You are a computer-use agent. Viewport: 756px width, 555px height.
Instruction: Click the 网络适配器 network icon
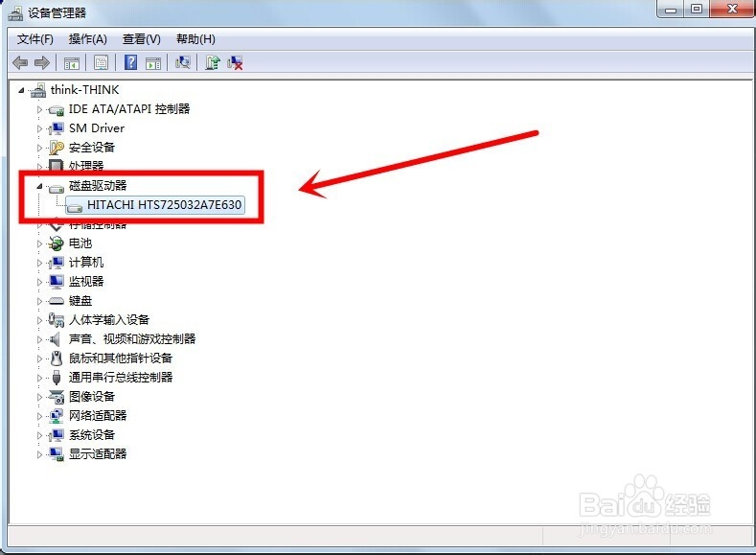[57, 416]
